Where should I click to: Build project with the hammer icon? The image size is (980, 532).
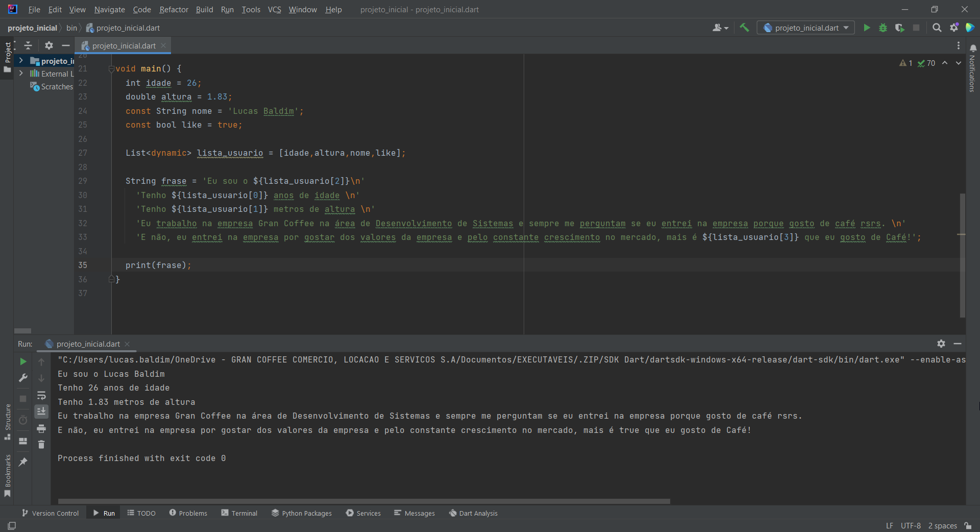[744, 28]
